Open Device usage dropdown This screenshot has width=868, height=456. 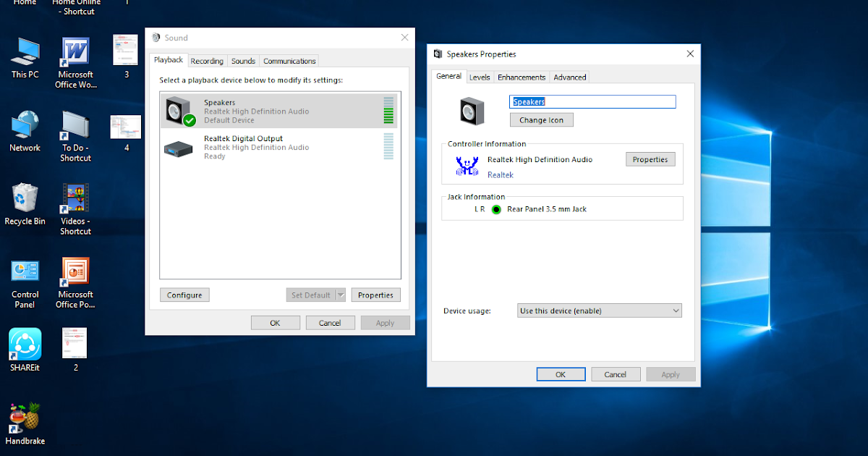coord(600,311)
